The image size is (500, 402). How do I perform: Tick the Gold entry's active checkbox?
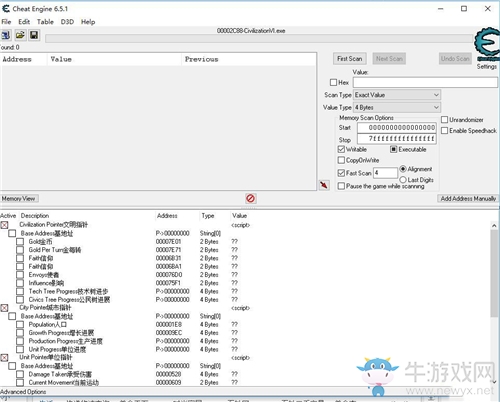(x=20, y=242)
